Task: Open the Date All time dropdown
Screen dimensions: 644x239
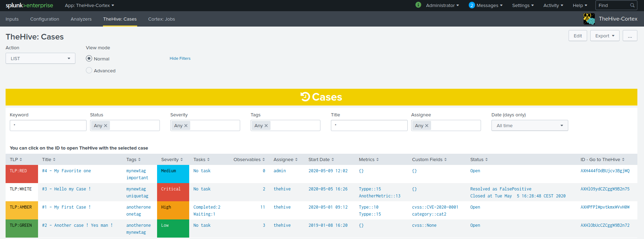Action: (530, 125)
